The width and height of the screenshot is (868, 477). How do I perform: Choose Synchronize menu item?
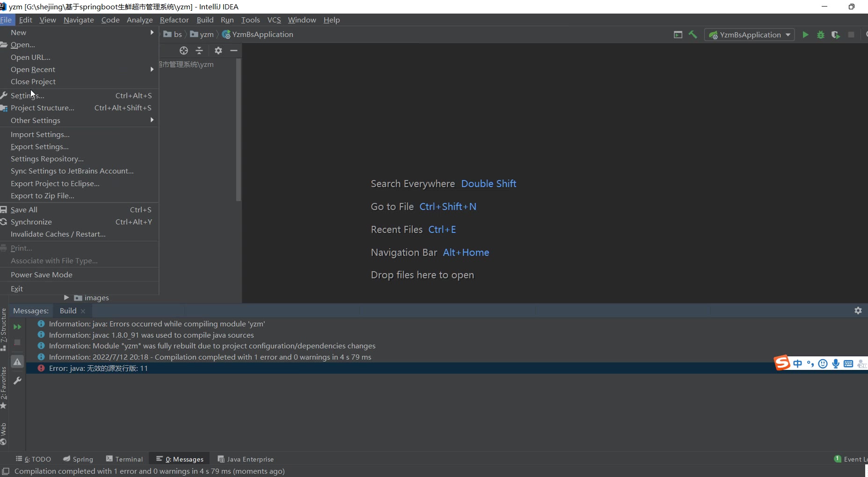click(x=80, y=222)
